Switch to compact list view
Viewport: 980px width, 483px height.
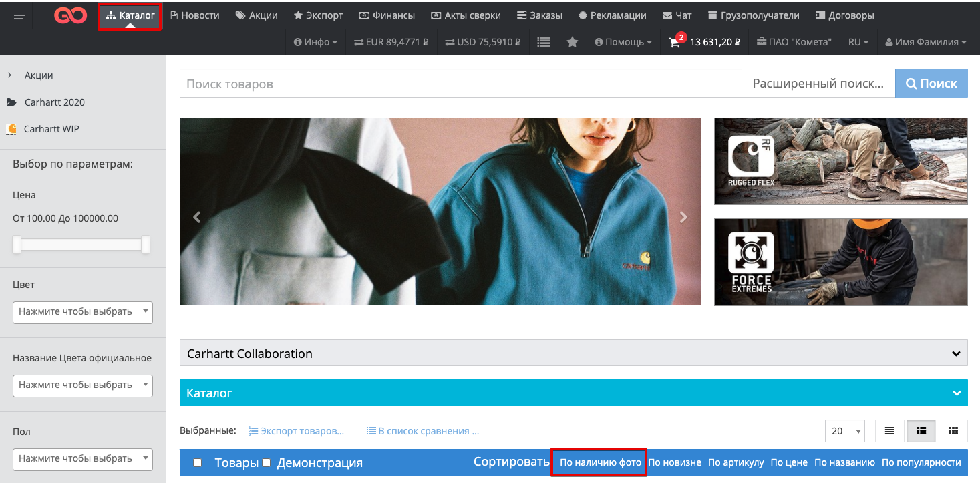point(889,431)
